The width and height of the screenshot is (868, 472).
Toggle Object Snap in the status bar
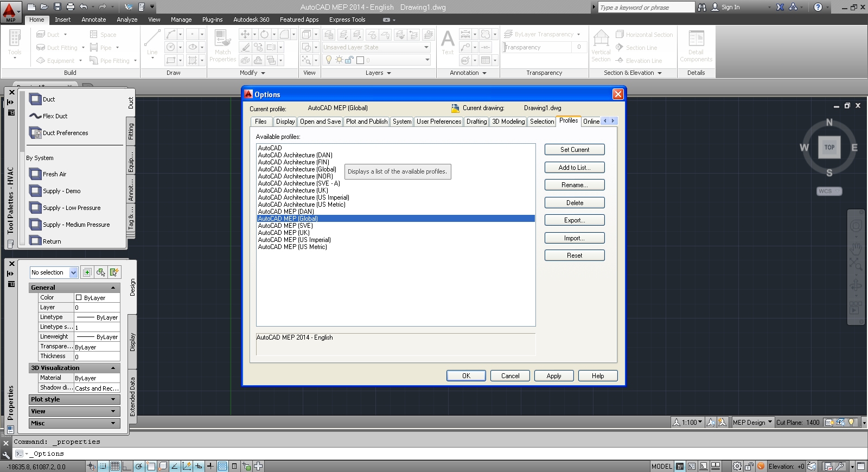(151, 466)
